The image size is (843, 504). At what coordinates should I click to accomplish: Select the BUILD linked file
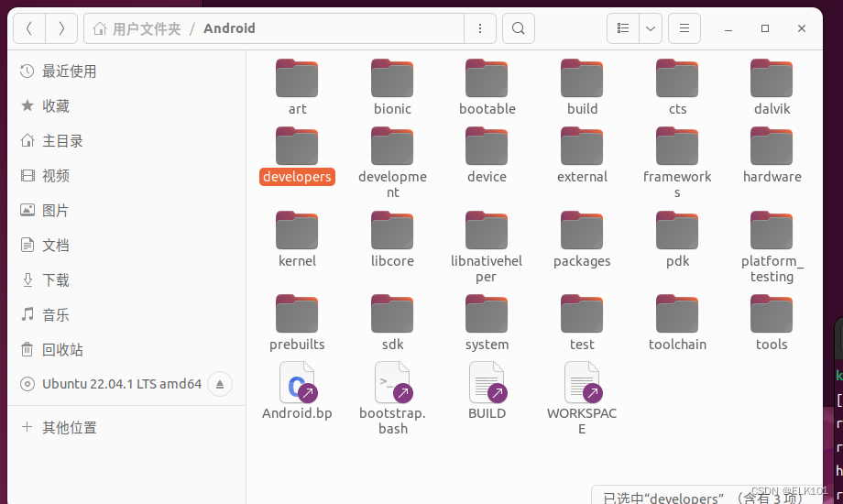(487, 391)
